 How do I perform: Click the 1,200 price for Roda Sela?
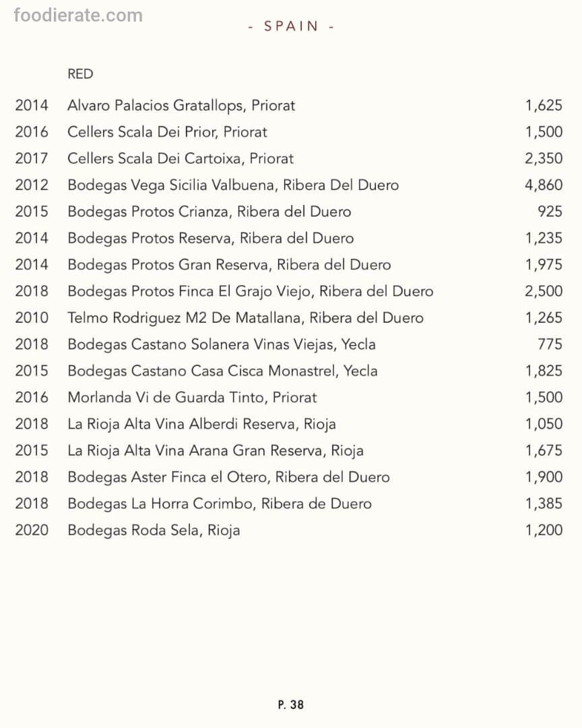click(544, 530)
